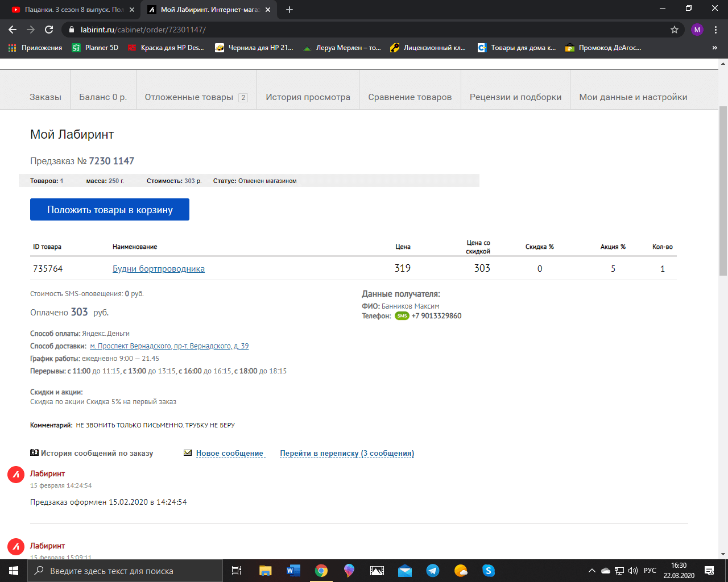The image size is (728, 582).
Task: Open the Windows Start menu
Action: (x=14, y=571)
